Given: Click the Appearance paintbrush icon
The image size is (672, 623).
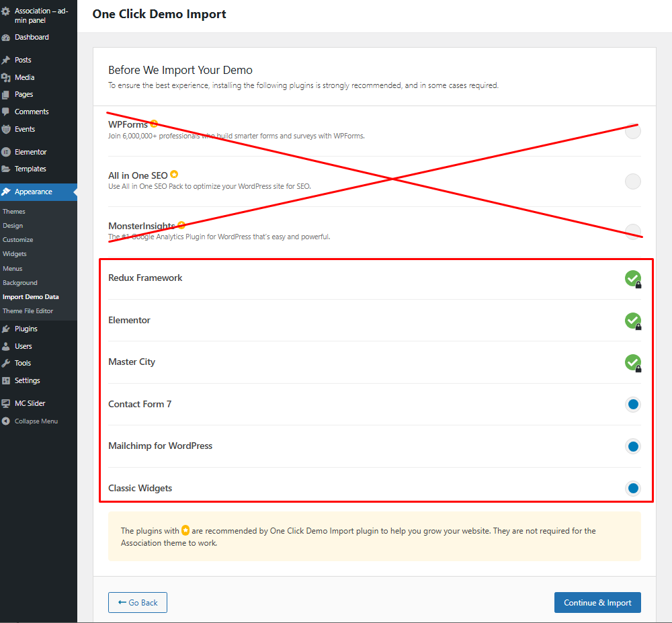Looking at the screenshot, I should click(6, 192).
